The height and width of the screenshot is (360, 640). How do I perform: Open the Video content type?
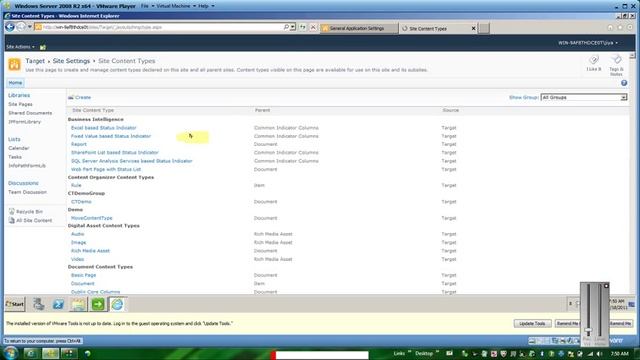[78, 259]
